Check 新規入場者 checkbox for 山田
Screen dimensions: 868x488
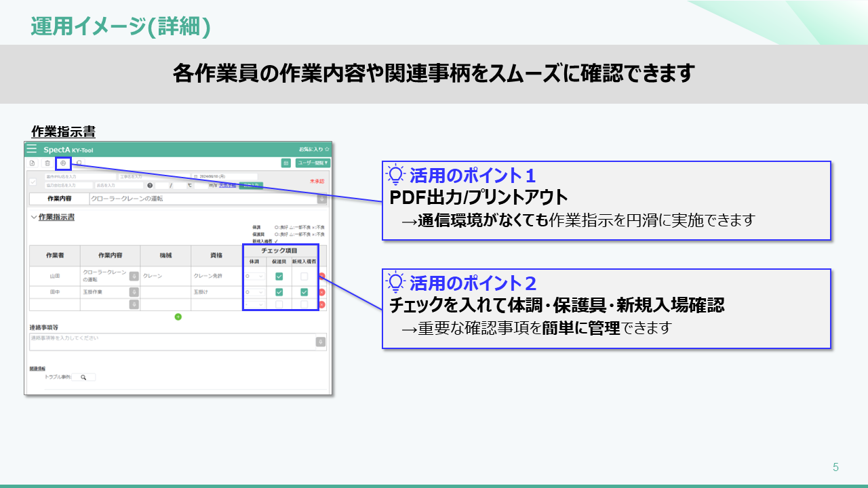[x=304, y=277]
